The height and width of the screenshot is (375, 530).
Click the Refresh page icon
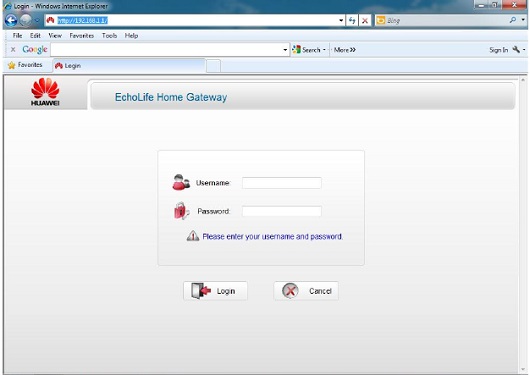click(352, 21)
